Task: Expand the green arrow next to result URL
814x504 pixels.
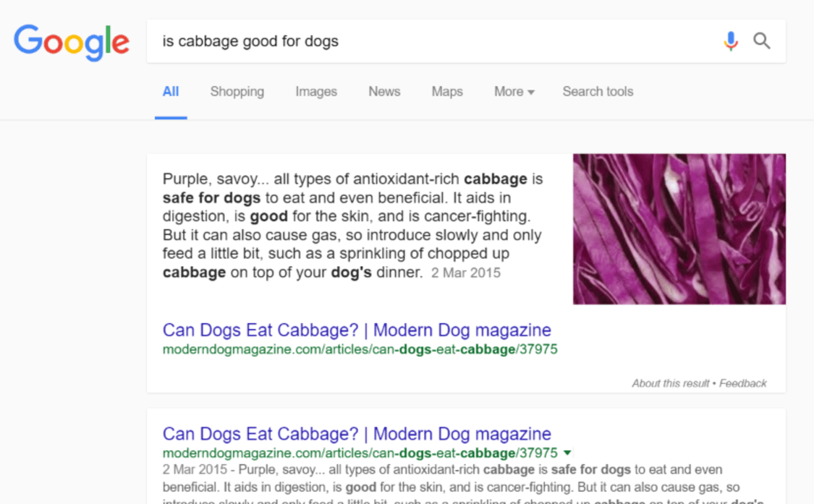Action: 567,453
